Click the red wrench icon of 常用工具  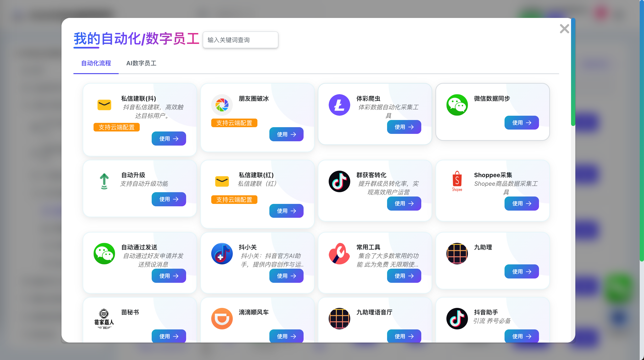coord(339,254)
